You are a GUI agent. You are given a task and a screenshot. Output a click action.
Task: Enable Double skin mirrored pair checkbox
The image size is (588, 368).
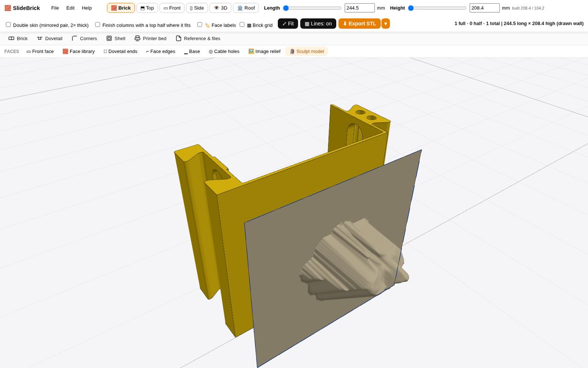tap(8, 24)
